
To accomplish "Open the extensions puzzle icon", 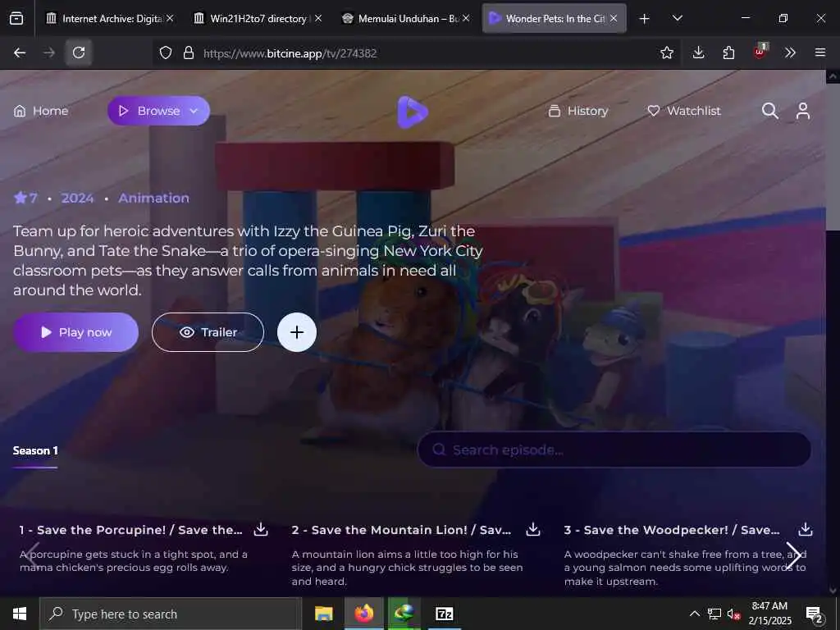I will (x=728, y=52).
